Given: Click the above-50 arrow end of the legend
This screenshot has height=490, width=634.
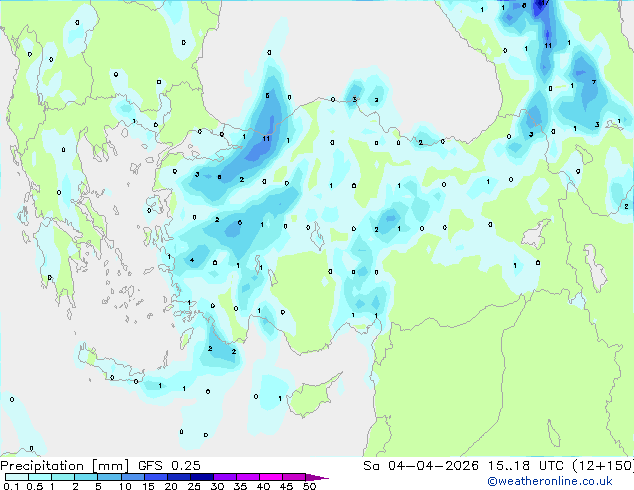Looking at the screenshot, I should tap(317, 477).
